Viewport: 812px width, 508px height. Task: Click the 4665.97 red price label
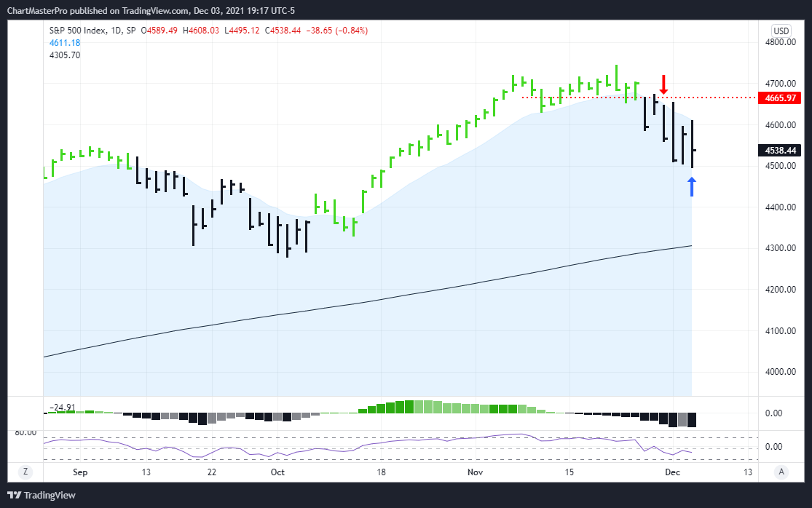pos(780,98)
